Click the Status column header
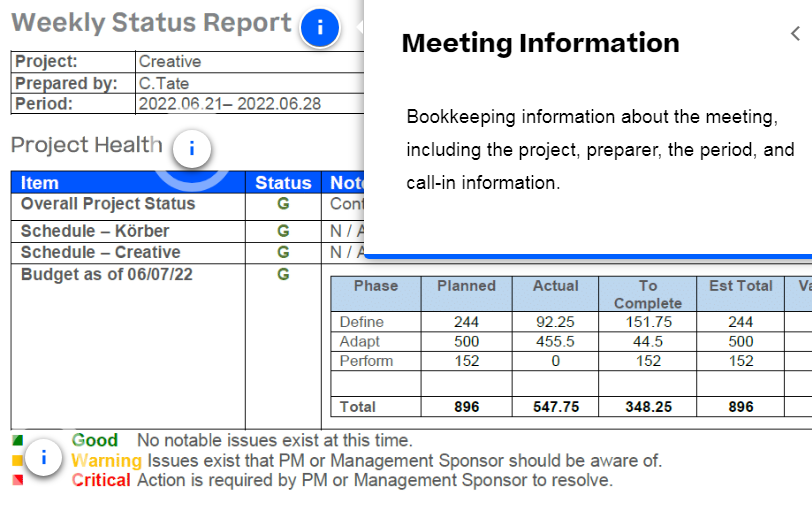Viewport: 812px width, 507px height. point(283,183)
